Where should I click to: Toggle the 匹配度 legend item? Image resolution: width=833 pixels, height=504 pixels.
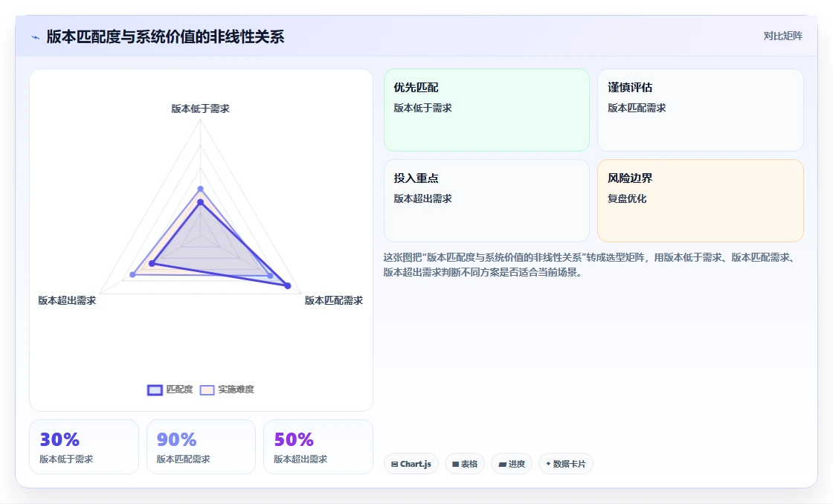[x=170, y=390]
